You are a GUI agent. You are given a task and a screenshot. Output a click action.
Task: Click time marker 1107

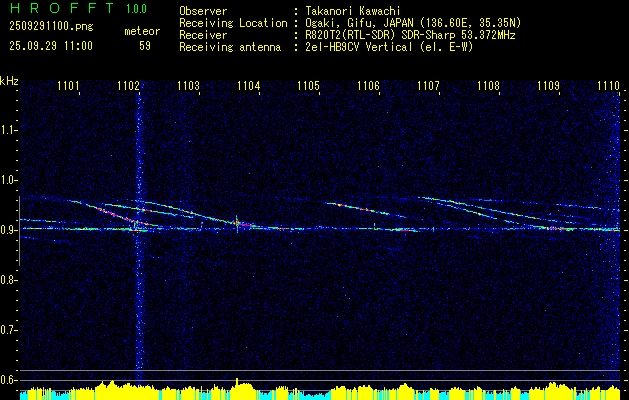pos(428,85)
